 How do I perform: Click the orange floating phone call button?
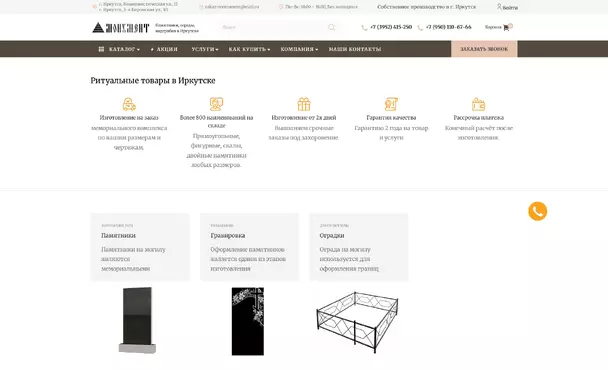(x=537, y=211)
